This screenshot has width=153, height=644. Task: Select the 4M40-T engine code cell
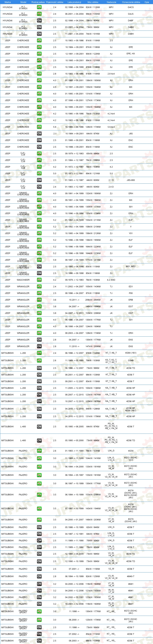131,576
